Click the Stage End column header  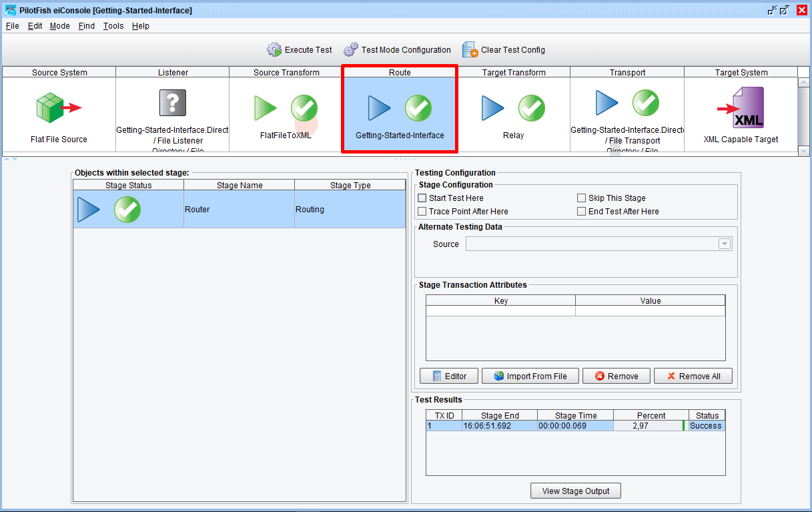tap(500, 415)
